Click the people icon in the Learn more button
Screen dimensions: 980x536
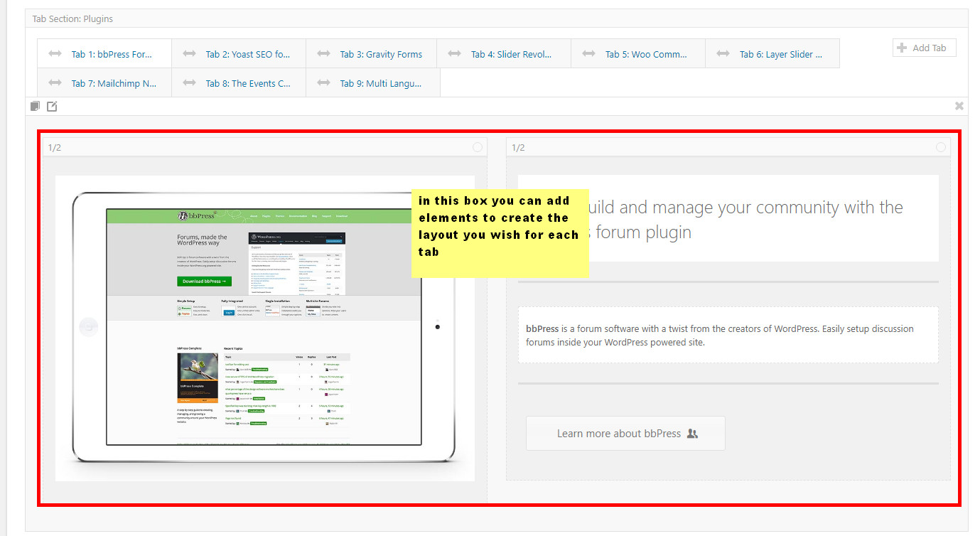click(x=693, y=434)
